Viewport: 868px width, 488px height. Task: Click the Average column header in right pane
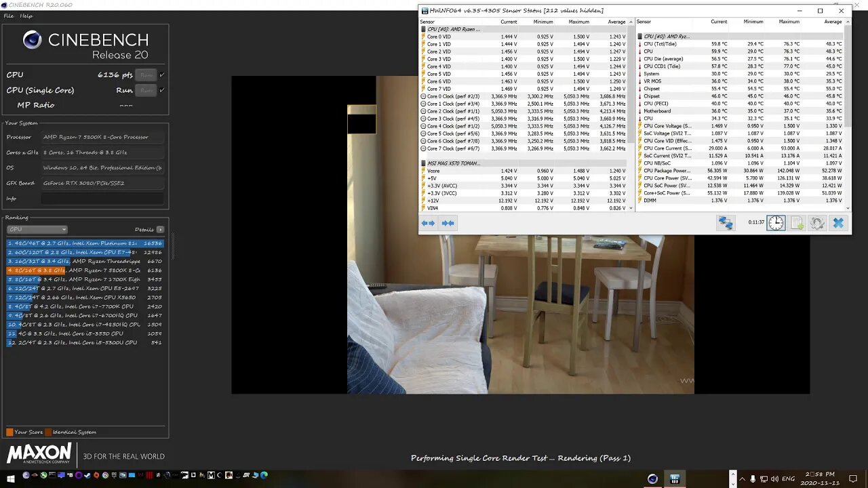click(x=833, y=22)
